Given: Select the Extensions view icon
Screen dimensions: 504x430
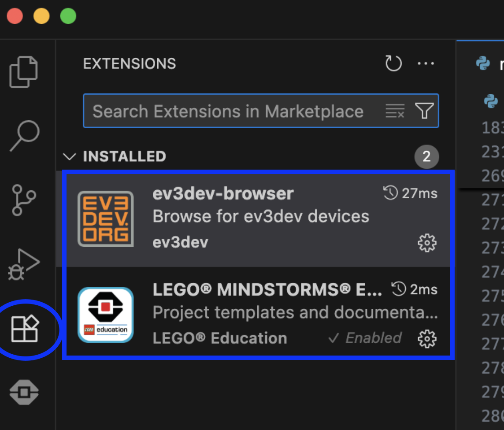Looking at the screenshot, I should [x=24, y=327].
